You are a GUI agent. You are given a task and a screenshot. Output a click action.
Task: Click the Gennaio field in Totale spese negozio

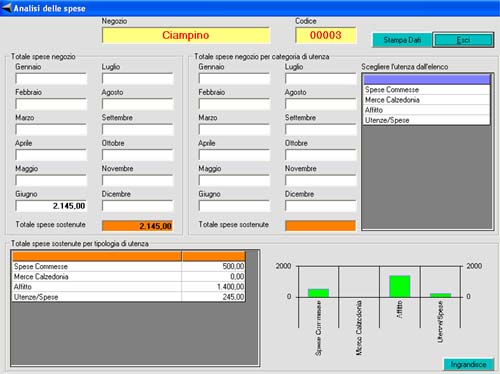[x=51, y=79]
